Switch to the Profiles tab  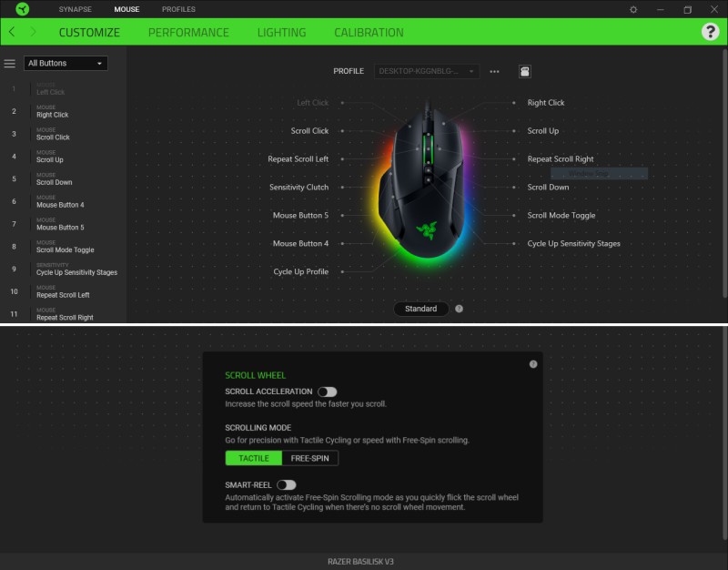[x=178, y=9]
